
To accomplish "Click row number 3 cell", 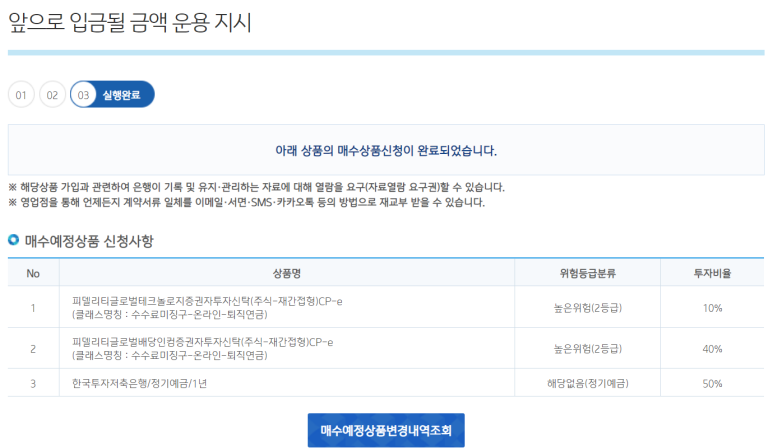I will [33, 383].
